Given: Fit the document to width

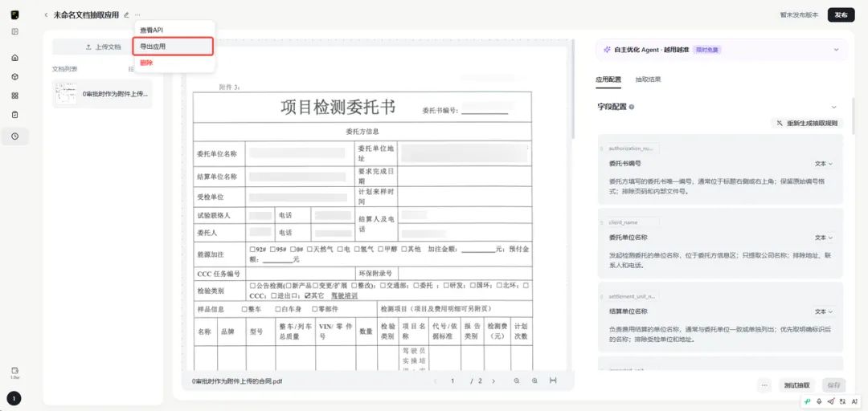Looking at the screenshot, I should point(552,381).
